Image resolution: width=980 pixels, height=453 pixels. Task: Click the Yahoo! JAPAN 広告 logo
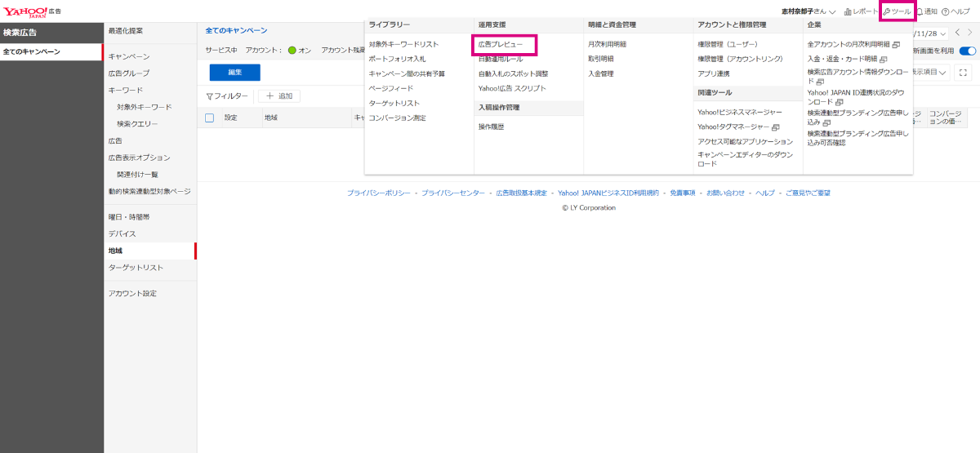[x=32, y=11]
